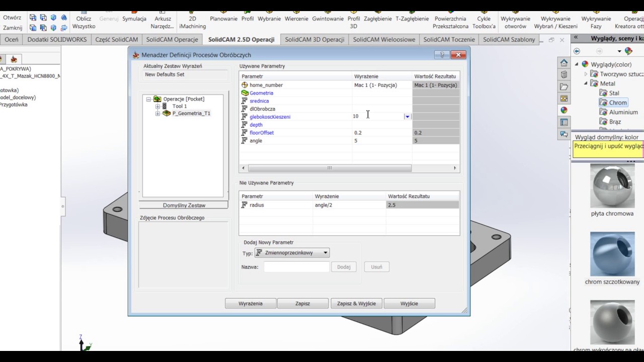Collapse the appearances task pane chevrons
Image resolution: width=644 pixels, height=362 pixels.
576,38
